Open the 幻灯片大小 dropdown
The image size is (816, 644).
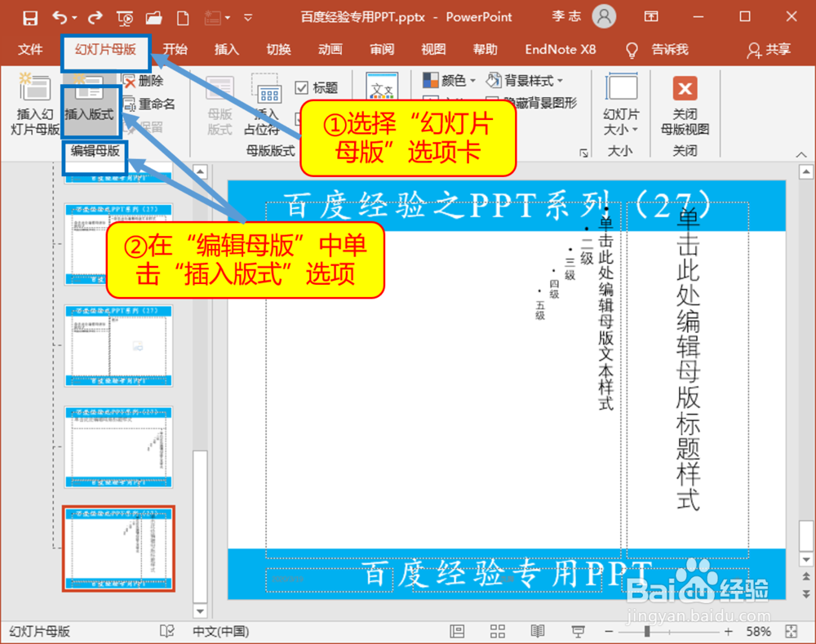[620, 106]
